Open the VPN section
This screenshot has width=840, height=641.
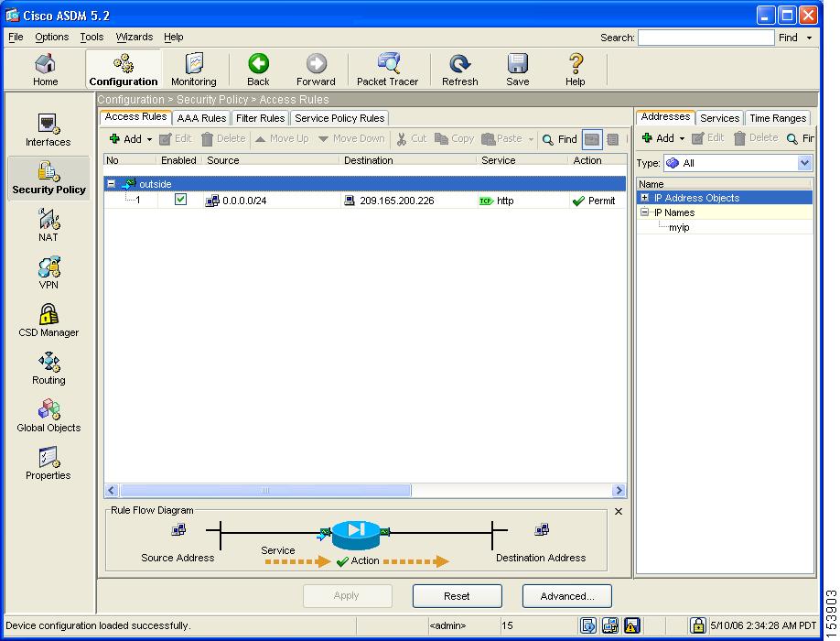click(48, 273)
